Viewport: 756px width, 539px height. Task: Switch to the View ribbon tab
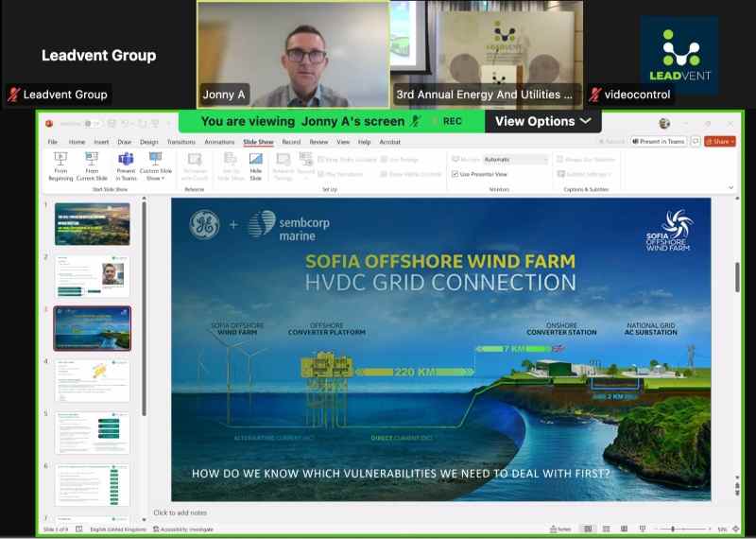pos(343,142)
